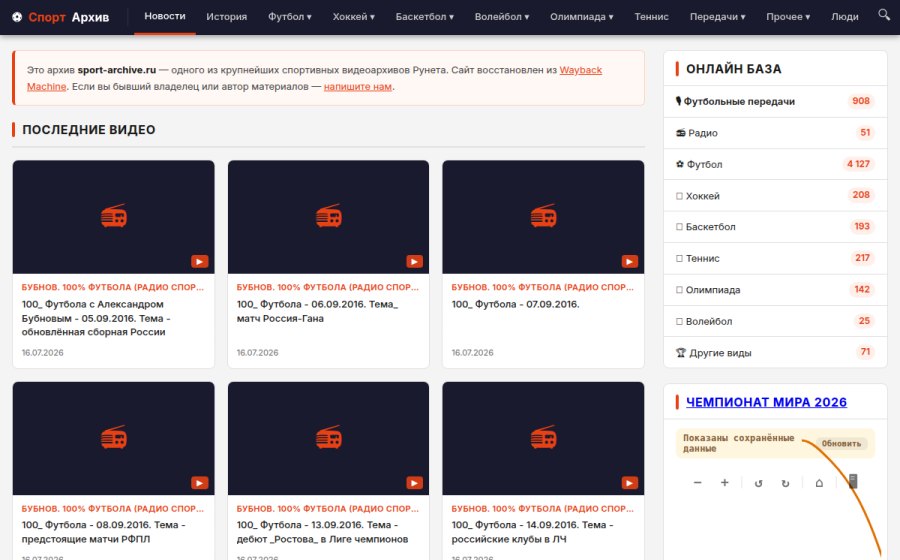Open the title about обновлённая сборная России
This screenshot has height=560, width=900.
point(96,318)
